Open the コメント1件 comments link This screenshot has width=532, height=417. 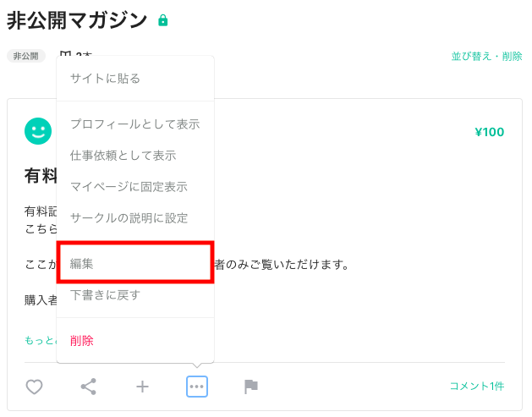click(476, 387)
